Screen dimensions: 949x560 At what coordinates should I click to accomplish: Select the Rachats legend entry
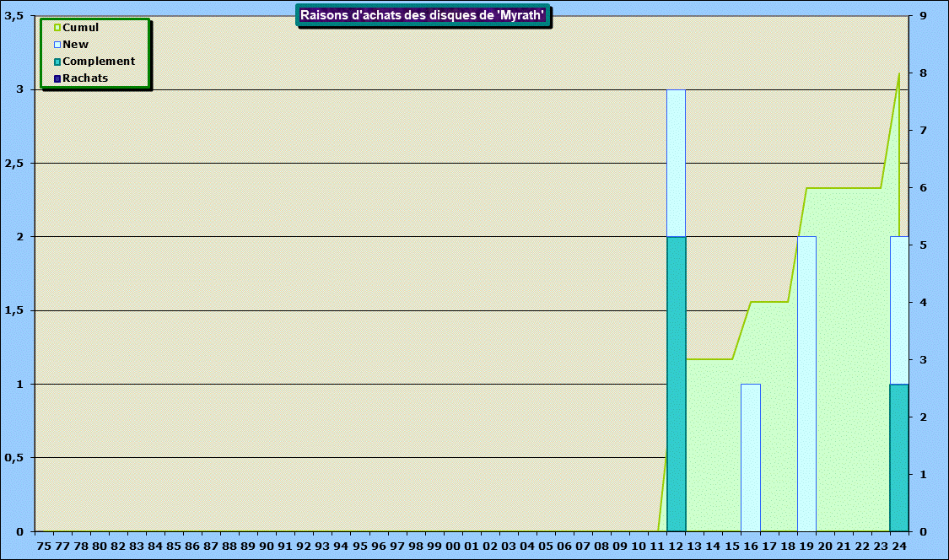click(81, 78)
